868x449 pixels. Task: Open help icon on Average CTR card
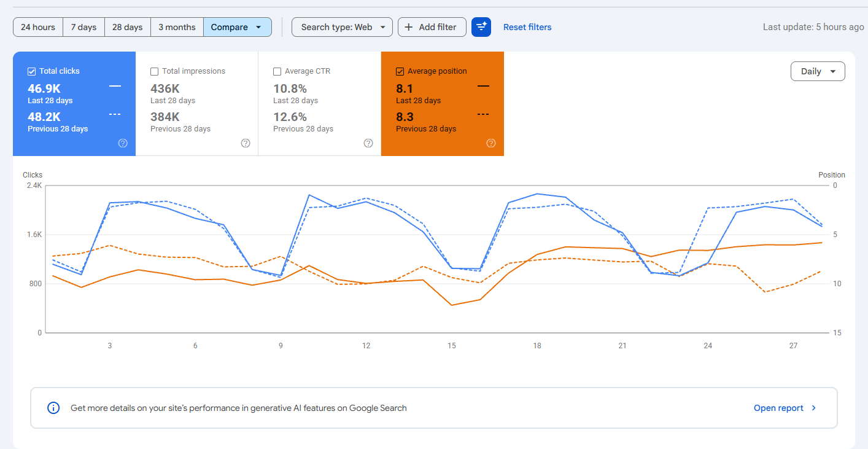click(368, 143)
